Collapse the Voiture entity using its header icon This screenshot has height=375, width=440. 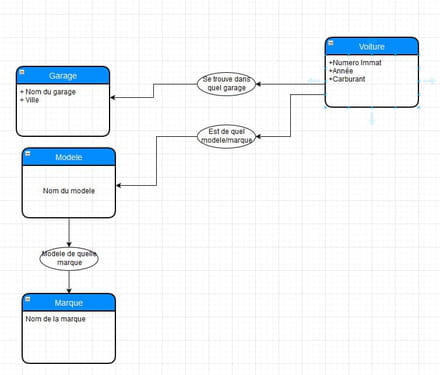331,43
